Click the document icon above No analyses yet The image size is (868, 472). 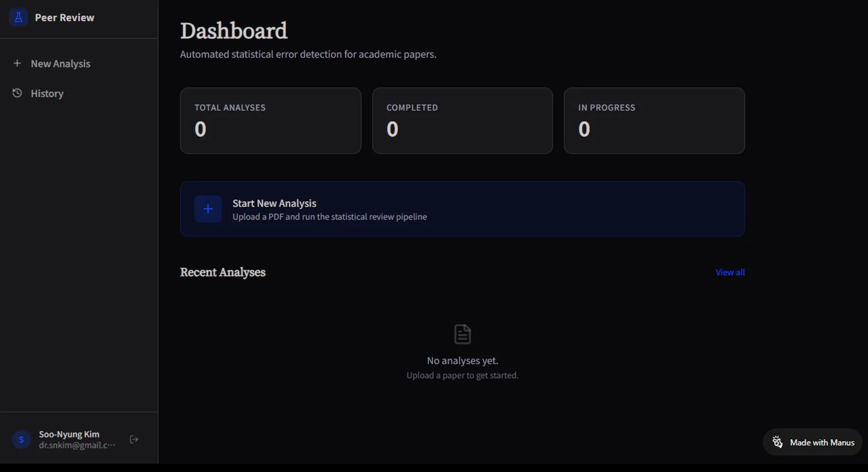point(463,334)
